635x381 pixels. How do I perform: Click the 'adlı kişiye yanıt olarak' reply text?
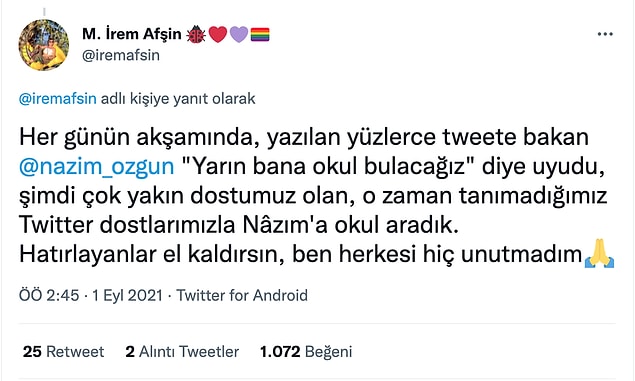coord(178,99)
